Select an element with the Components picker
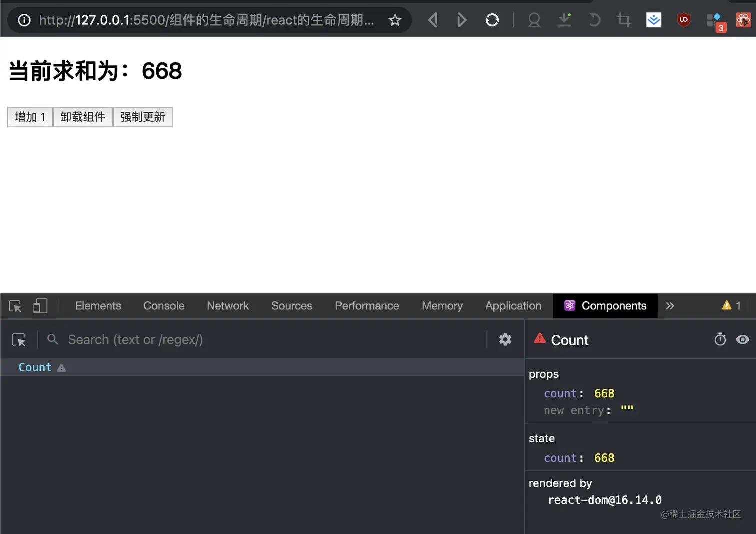756x534 pixels. 19,340
